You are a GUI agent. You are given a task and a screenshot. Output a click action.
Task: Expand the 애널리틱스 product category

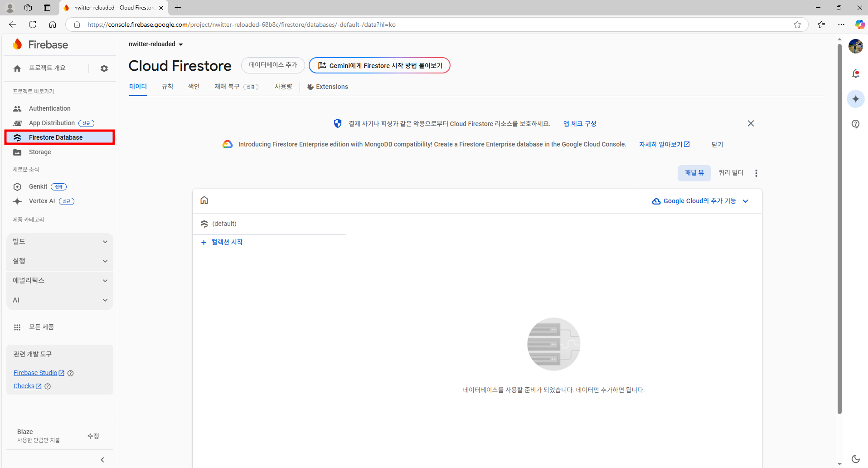point(60,281)
